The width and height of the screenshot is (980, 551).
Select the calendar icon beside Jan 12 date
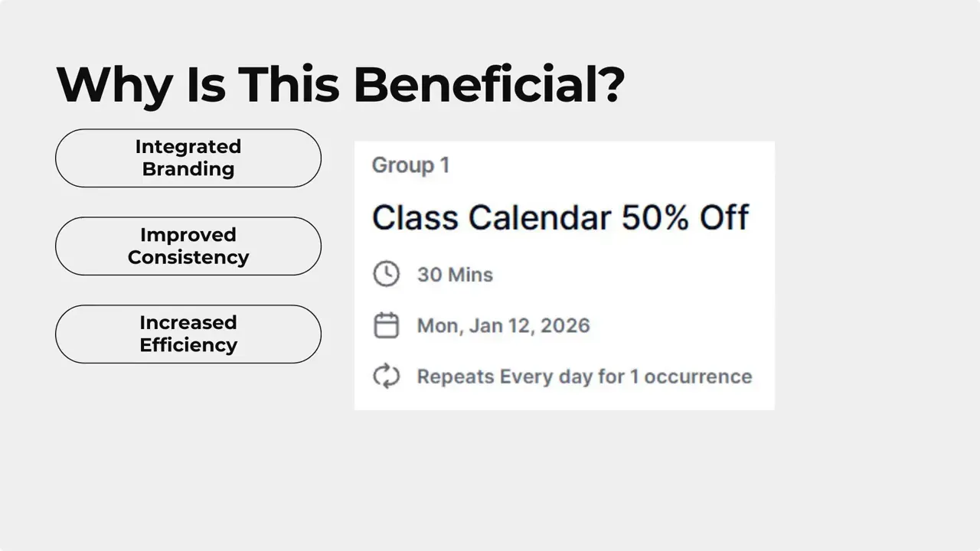coord(387,324)
